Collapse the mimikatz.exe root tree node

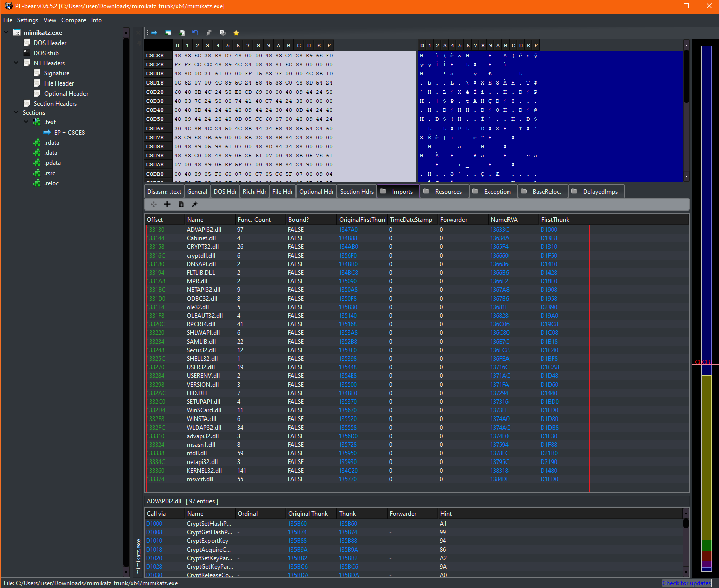(6, 32)
